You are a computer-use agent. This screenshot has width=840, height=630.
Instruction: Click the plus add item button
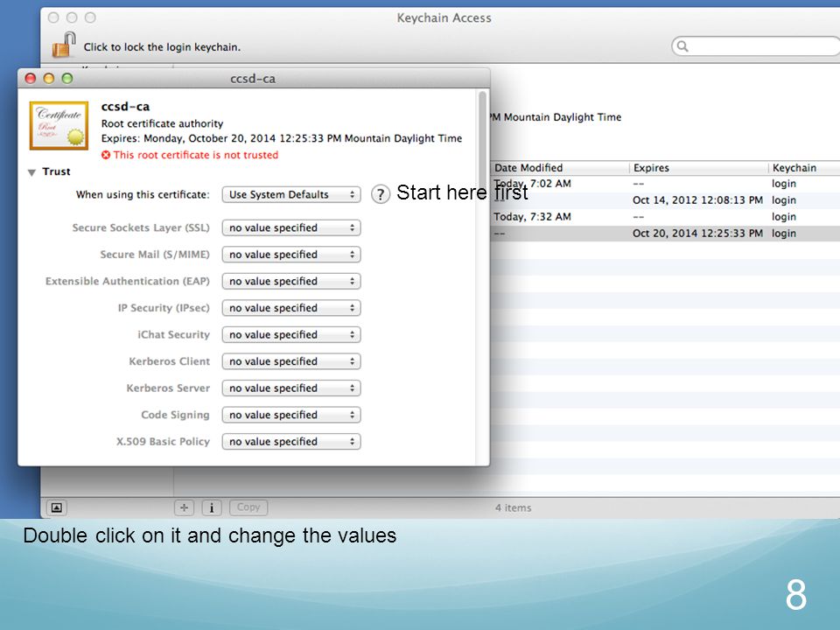[x=185, y=507]
